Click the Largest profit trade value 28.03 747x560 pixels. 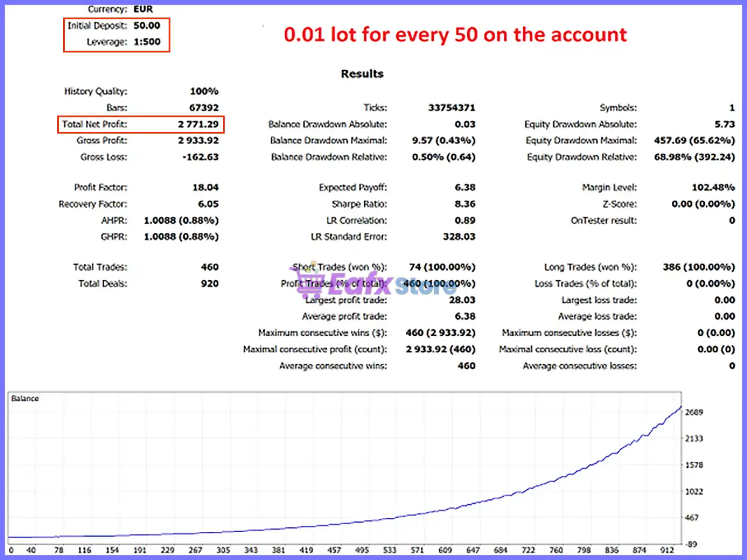462,300
